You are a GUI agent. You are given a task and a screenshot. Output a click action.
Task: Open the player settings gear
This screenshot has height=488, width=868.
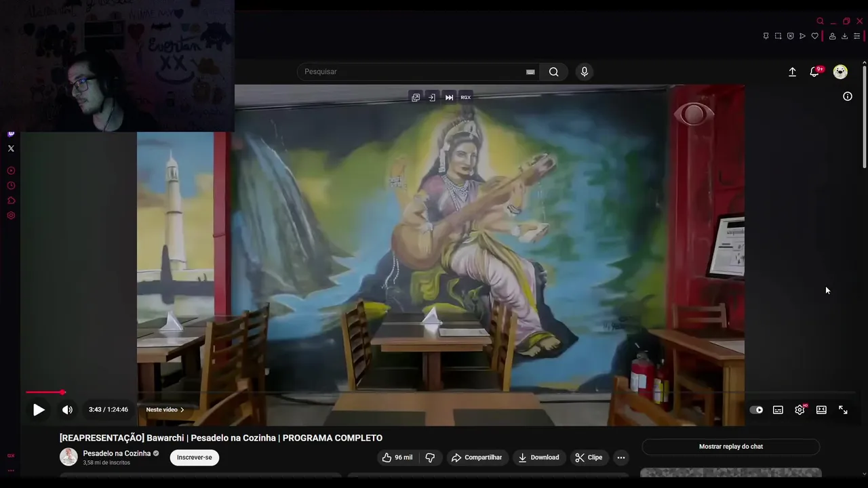[x=800, y=410]
